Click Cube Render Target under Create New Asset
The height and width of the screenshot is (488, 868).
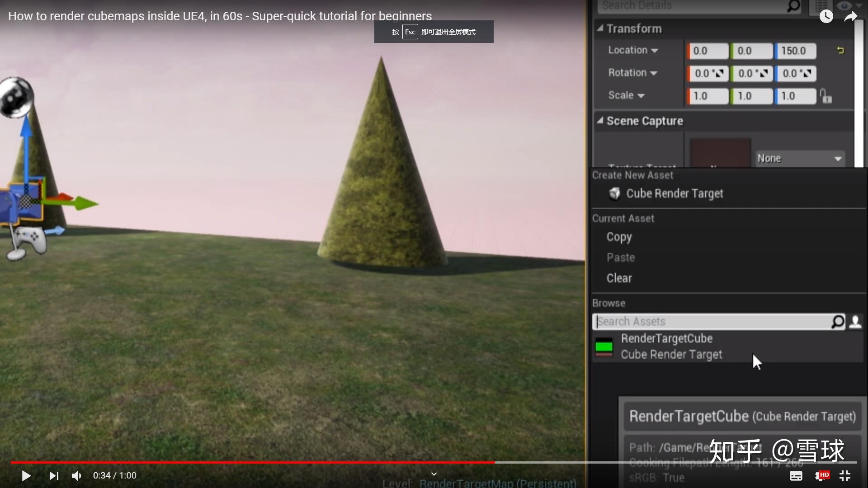click(x=675, y=193)
